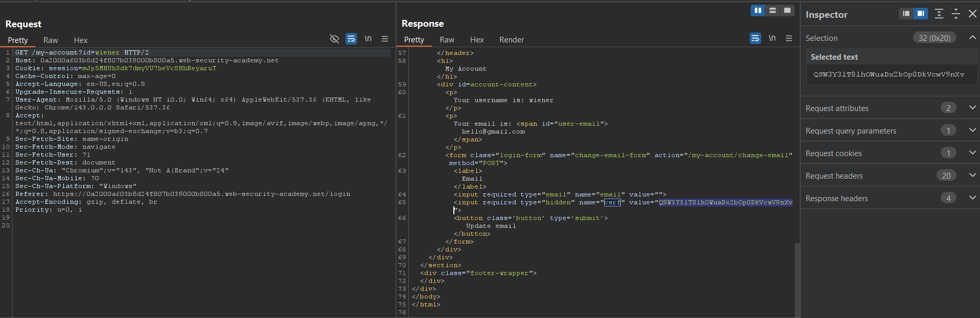The height and width of the screenshot is (318, 980).
Task: Expand Request query parameters section
Action: tap(972, 130)
